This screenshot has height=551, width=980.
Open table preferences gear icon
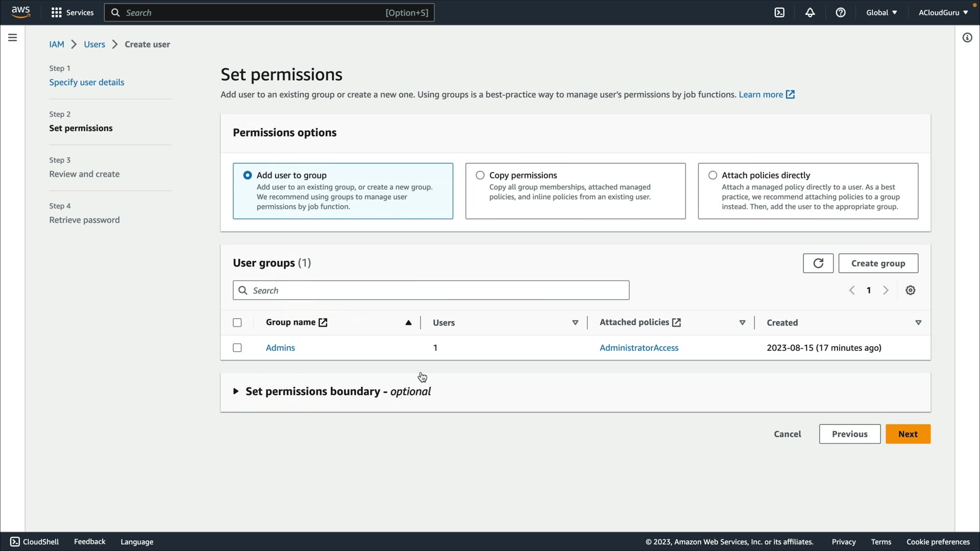coord(910,290)
